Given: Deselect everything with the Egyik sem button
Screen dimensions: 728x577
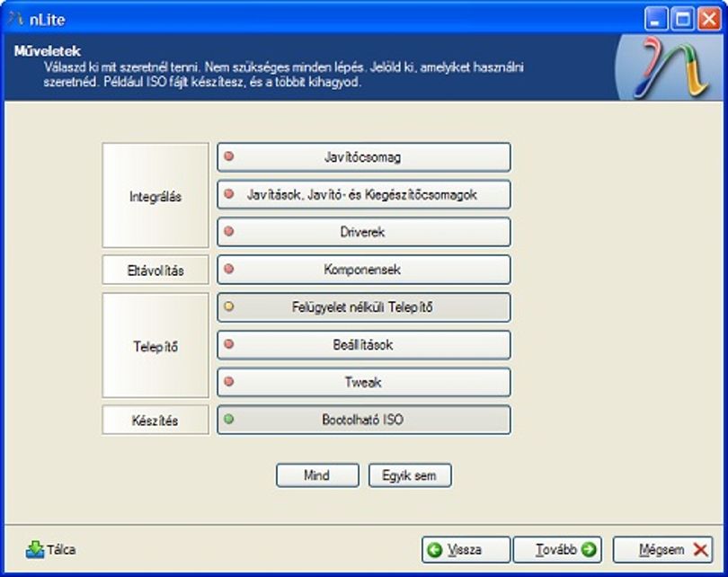Looking at the screenshot, I should point(410,475).
